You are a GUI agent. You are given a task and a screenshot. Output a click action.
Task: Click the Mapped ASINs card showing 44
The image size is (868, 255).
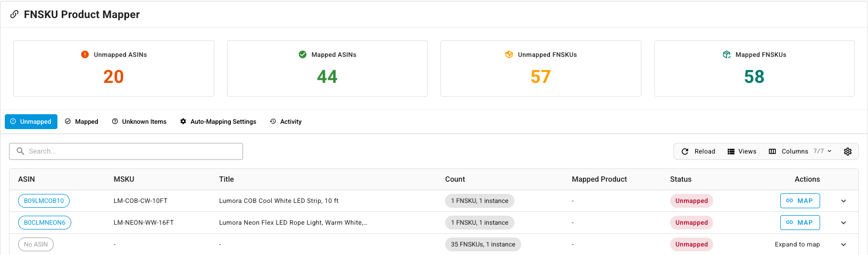tap(327, 69)
